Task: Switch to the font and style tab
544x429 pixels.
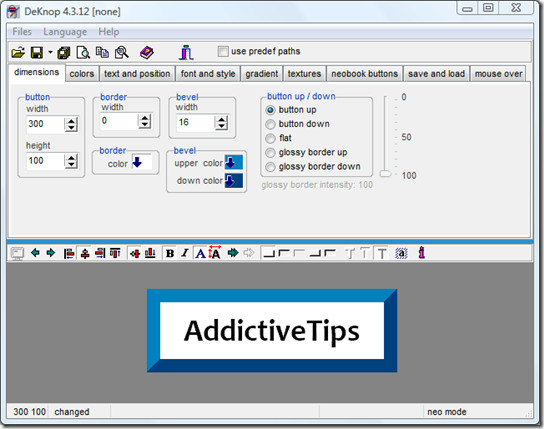Action: pos(208,74)
